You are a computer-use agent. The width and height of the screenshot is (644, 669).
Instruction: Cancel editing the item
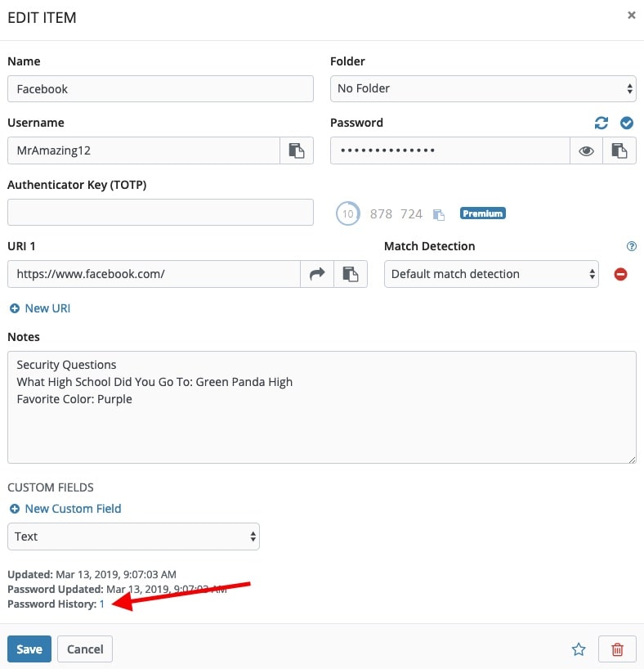(x=85, y=649)
